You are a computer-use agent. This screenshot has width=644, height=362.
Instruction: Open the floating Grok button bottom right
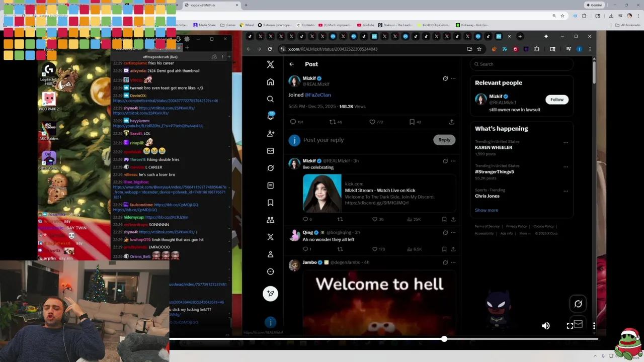[578, 304]
